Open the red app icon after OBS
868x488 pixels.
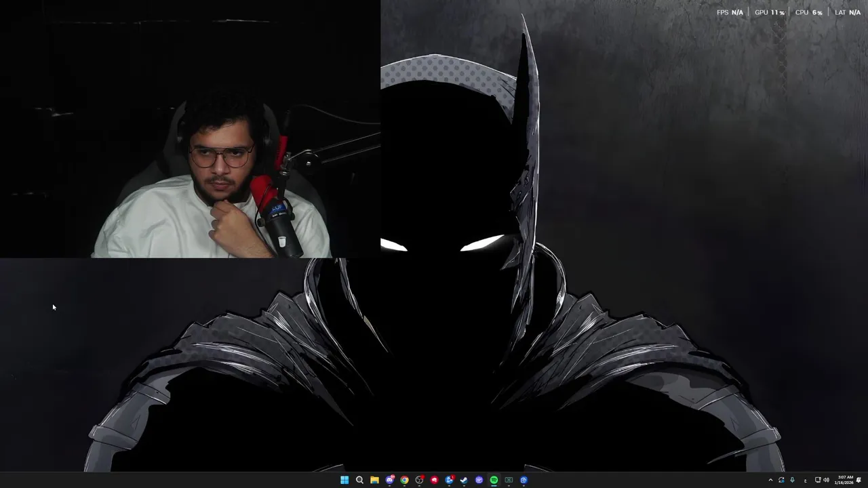(434, 480)
